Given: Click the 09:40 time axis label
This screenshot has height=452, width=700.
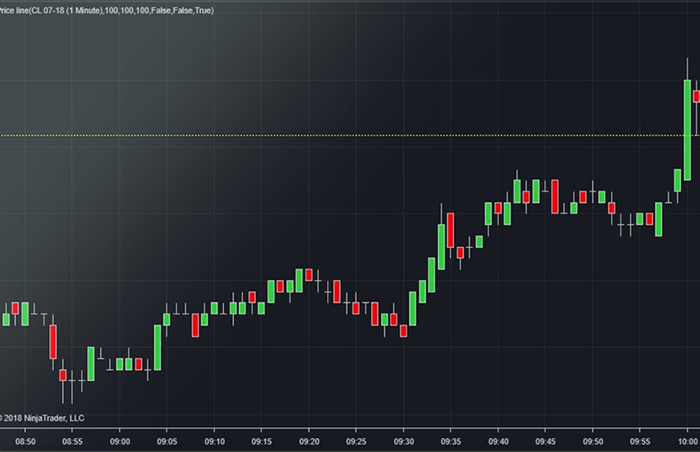Looking at the screenshot, I should [498, 441].
